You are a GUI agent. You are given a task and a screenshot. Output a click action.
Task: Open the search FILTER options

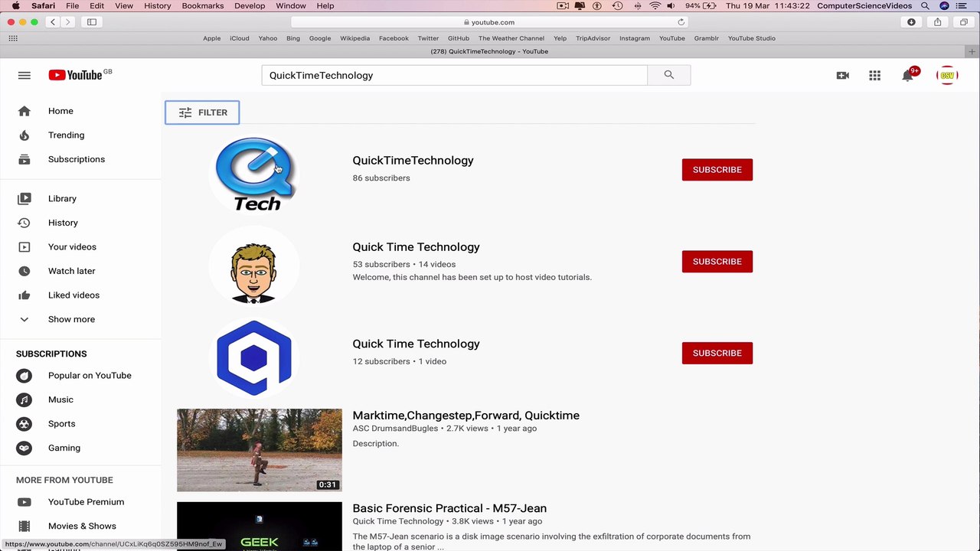(202, 112)
